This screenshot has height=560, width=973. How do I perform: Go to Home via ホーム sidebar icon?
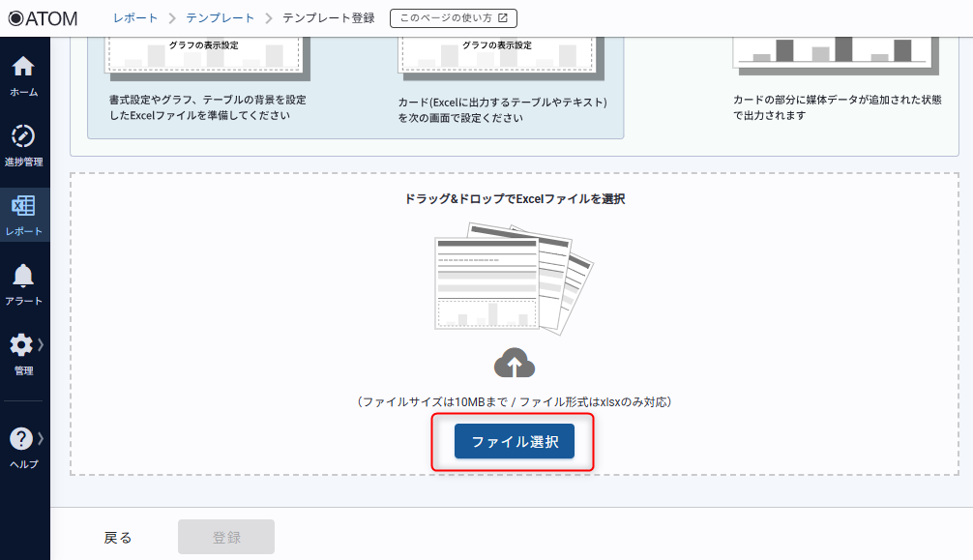pos(24,68)
